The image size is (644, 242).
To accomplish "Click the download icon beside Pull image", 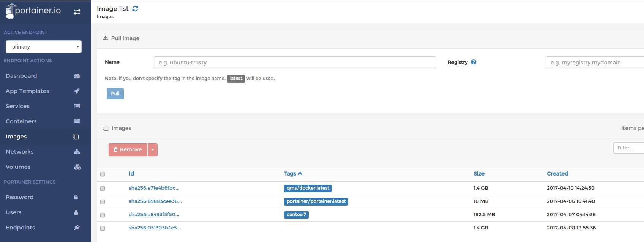I will (106, 38).
